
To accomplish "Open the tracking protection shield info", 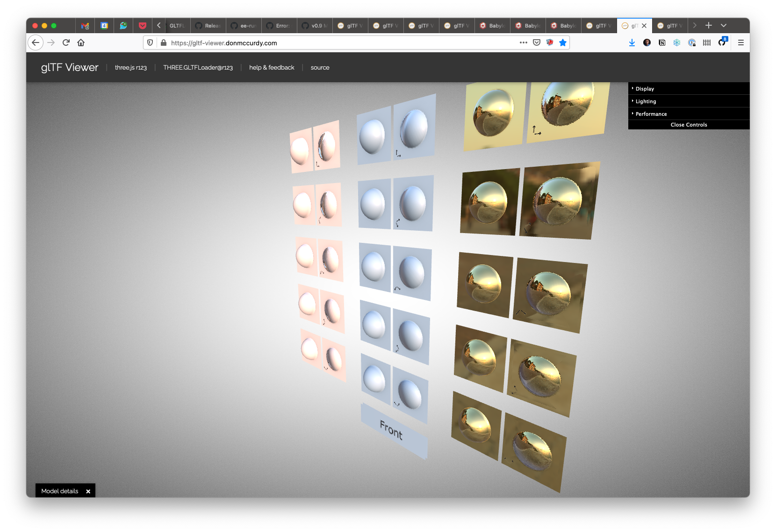I will tap(150, 43).
